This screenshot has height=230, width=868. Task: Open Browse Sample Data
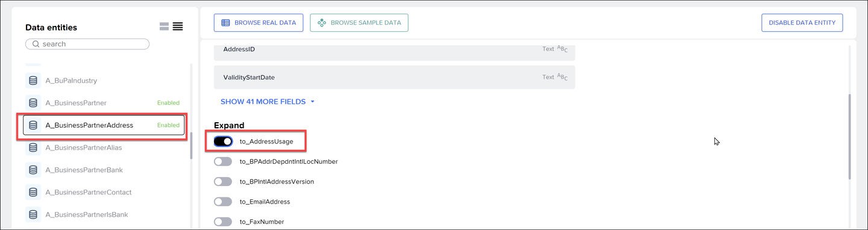359,23
